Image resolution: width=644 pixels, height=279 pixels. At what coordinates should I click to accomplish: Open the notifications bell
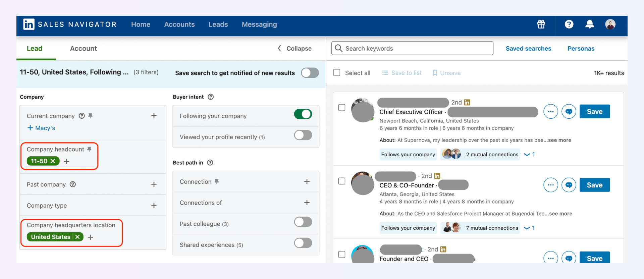coord(590,24)
